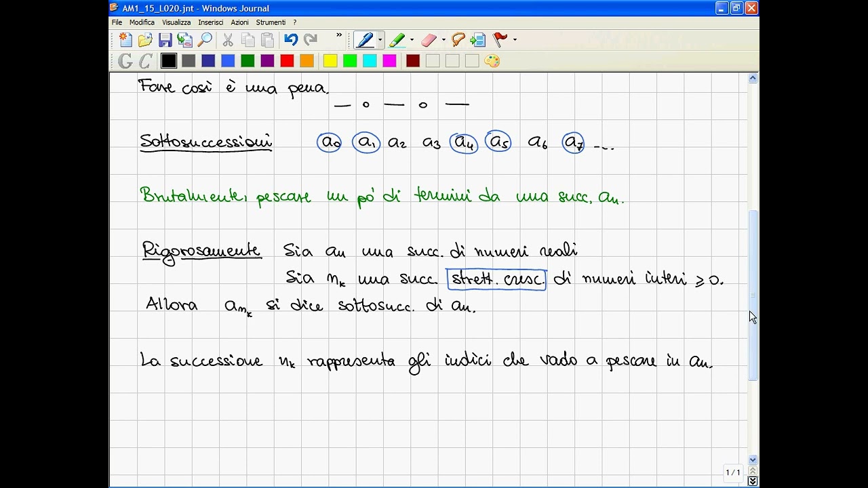The image size is (868, 488).
Task: Click the previous page double-arrow button
Action: coord(753,470)
